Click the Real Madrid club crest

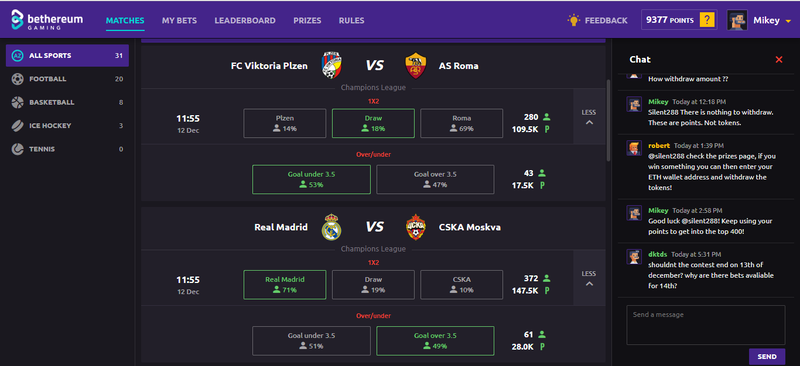(332, 227)
